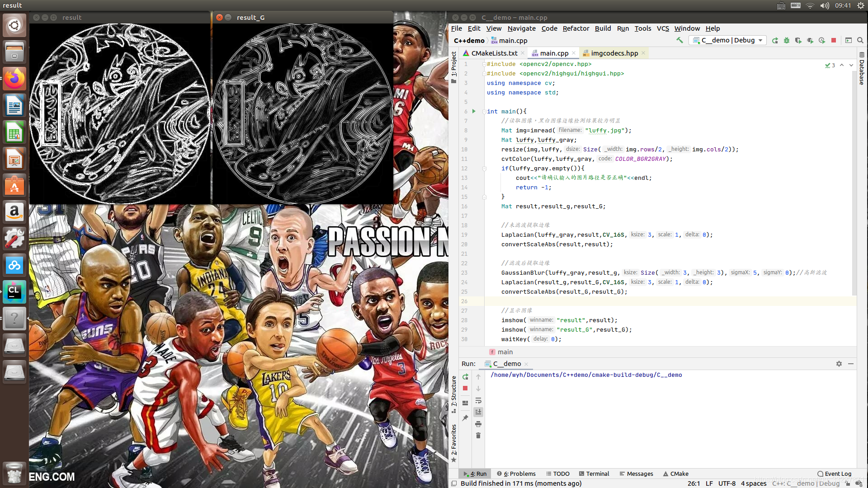Click the print icon in Run panel
The image size is (868, 488).
478,424
